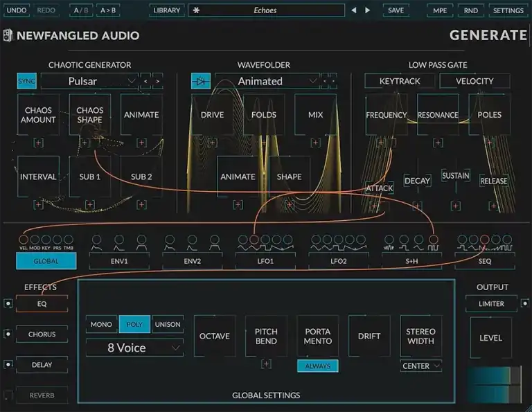
Task: Select the first LFO2 waveform output circle
Action: click(x=316, y=240)
